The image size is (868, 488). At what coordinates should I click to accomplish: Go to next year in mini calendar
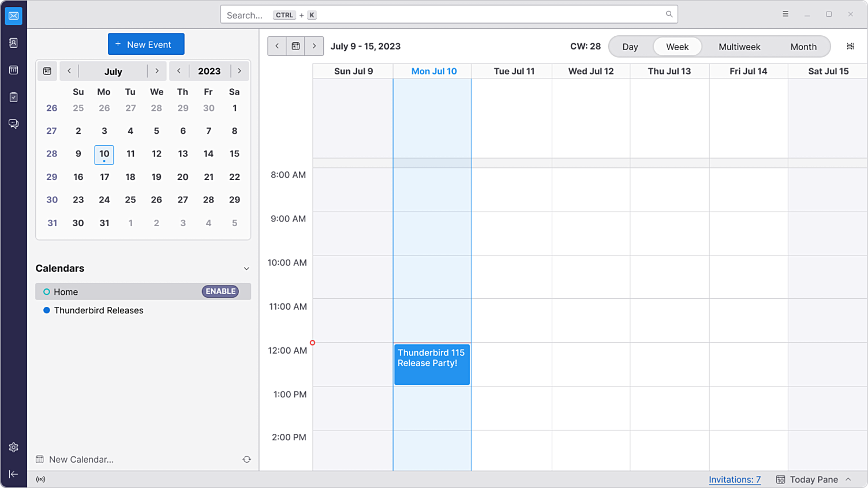(240, 71)
